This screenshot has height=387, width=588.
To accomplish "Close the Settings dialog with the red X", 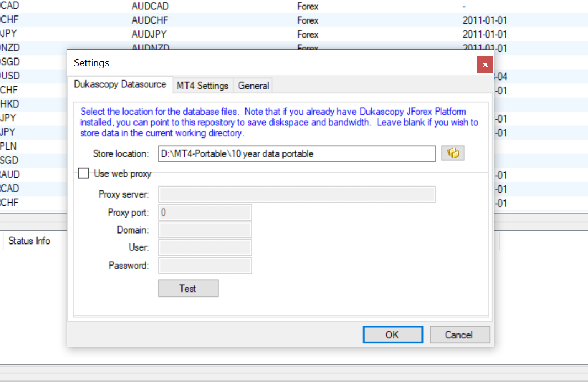I will pos(484,65).
